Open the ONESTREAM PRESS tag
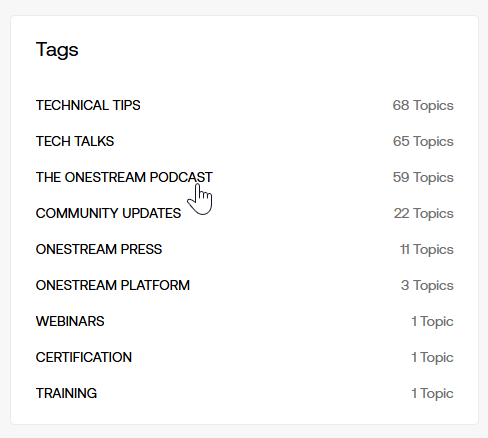 tap(99, 249)
